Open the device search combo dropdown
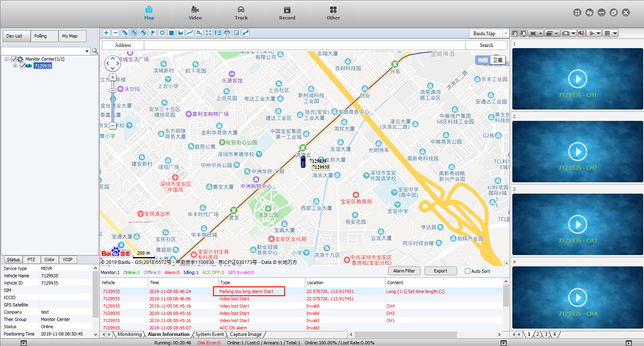This screenshot has width=644, height=346. [87, 51]
